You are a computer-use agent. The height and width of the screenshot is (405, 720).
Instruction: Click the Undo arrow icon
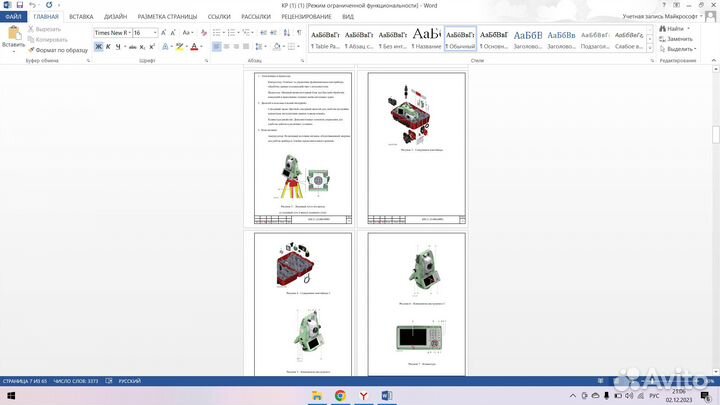32,5
